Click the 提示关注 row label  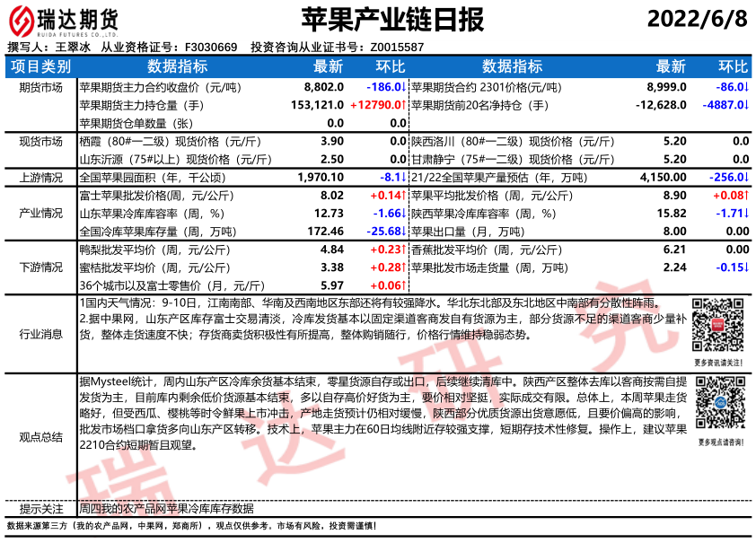click(x=40, y=508)
